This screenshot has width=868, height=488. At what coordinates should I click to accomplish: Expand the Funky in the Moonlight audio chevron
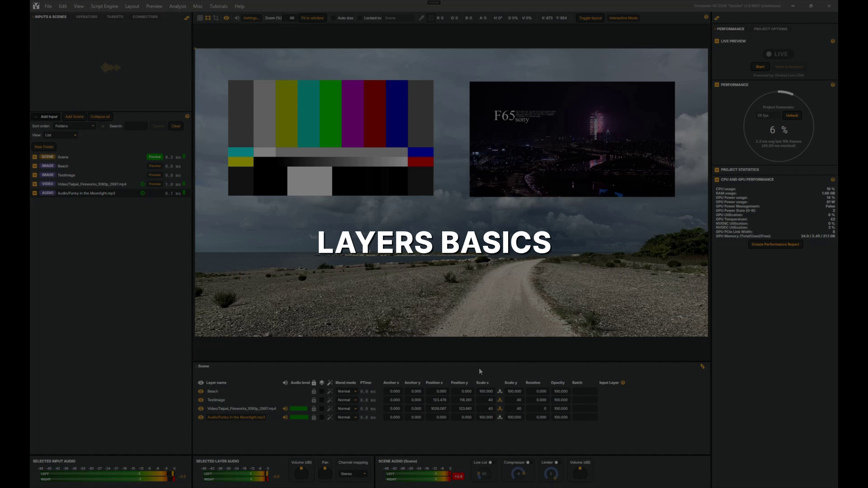pyautogui.click(x=35, y=193)
